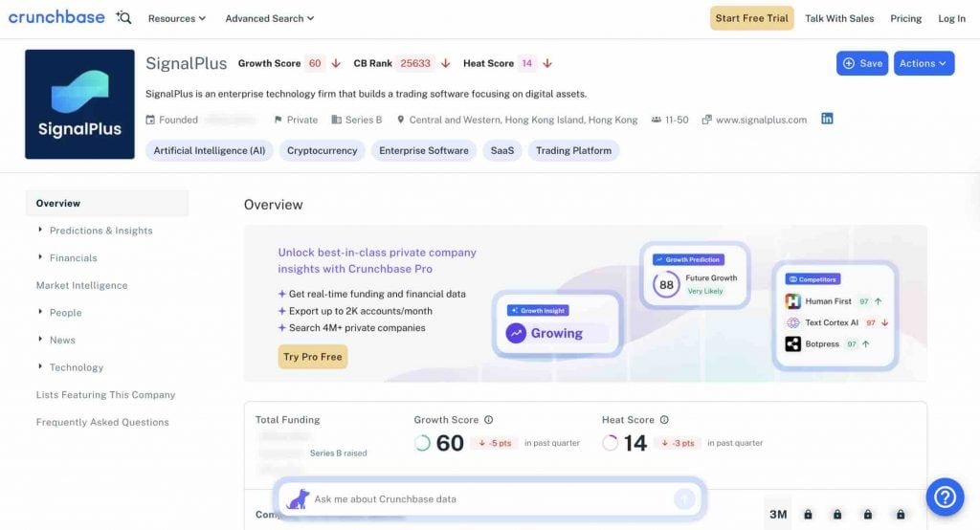This screenshot has height=530, width=980.
Task: Submit the Crunchbase chat query arrow
Action: coord(684,498)
